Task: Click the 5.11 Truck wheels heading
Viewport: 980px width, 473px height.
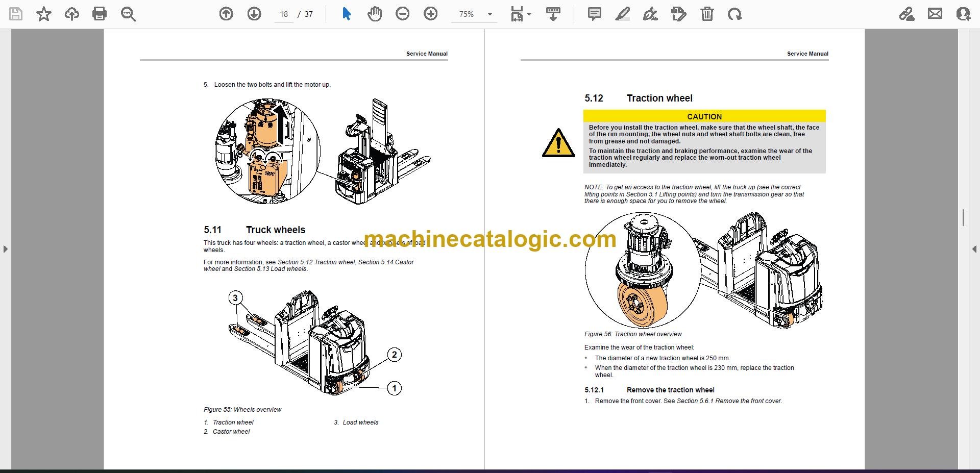Action: click(254, 230)
